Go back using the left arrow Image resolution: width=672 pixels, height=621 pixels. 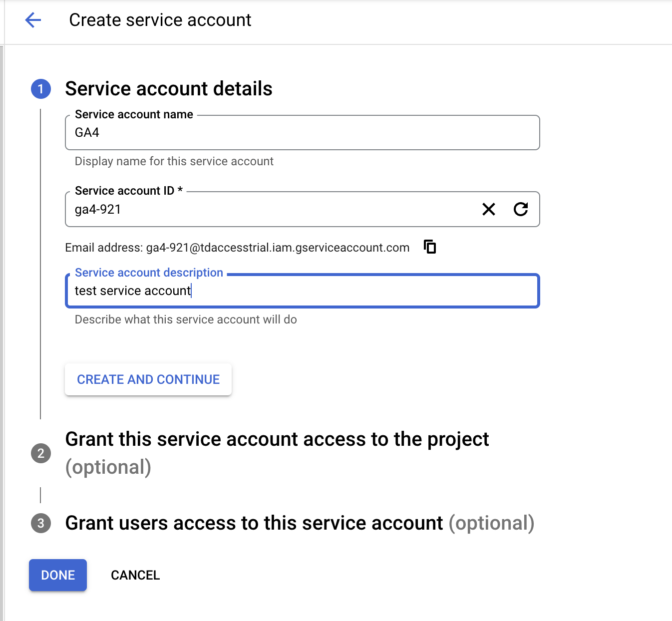pyautogui.click(x=33, y=20)
